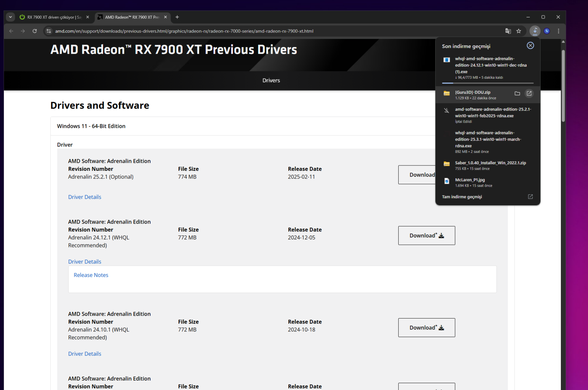Click the download progress bar for 24.12.1
The image size is (588, 390).
(x=488, y=83)
